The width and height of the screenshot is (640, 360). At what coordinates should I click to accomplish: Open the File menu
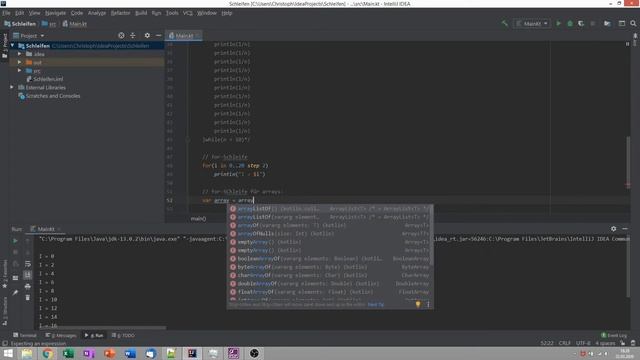[6, 13]
